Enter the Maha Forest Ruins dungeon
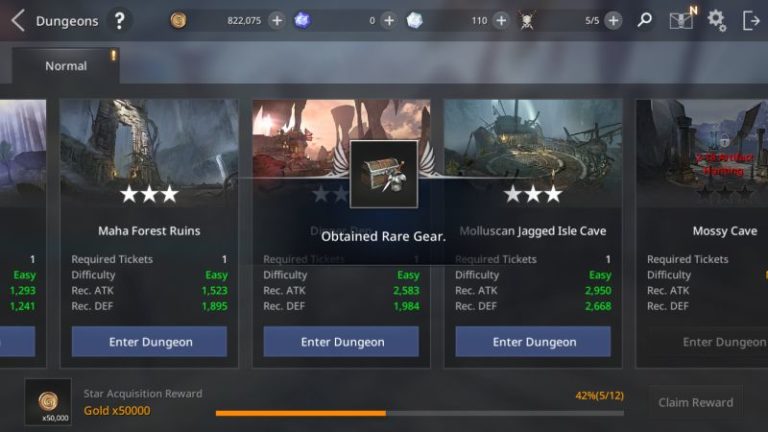Image resolution: width=768 pixels, height=432 pixels. point(149,342)
